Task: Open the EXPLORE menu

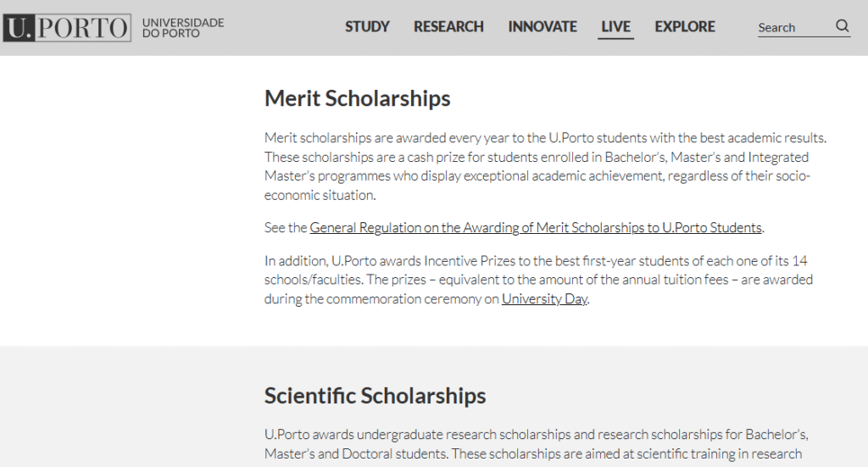Action: 685,26
